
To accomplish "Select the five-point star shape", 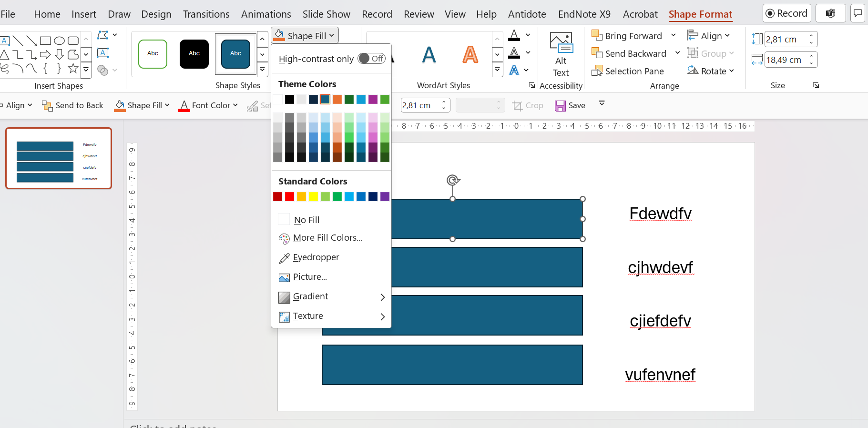I will pos(73,68).
